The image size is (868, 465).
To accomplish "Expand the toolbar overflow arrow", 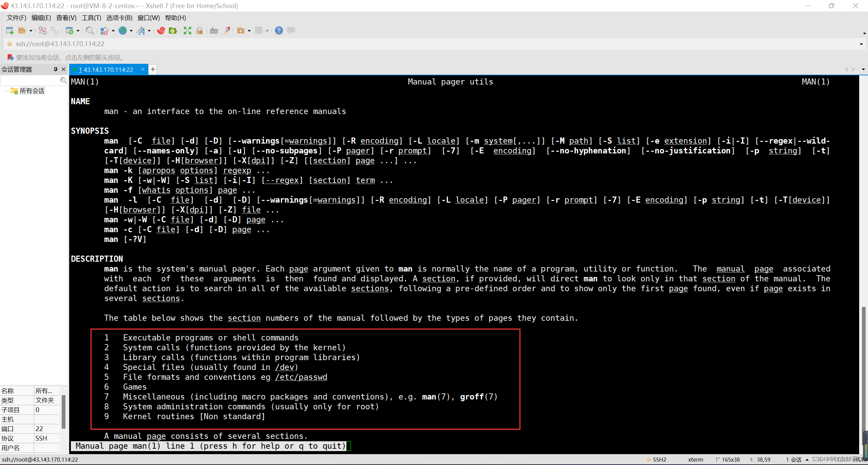I will pyautogui.click(x=864, y=33).
